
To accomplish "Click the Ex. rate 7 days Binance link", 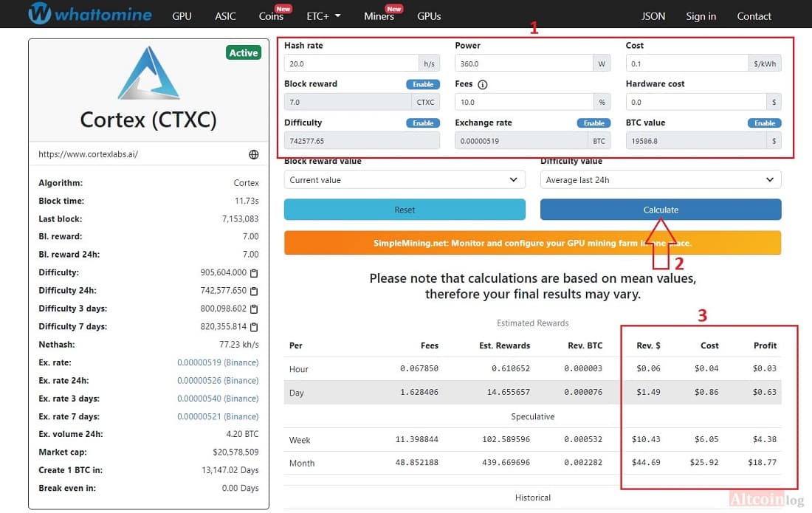I will [x=218, y=416].
